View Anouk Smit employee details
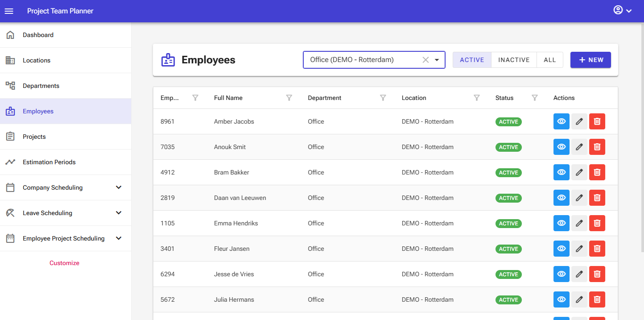This screenshot has width=644, height=320. coord(561,147)
